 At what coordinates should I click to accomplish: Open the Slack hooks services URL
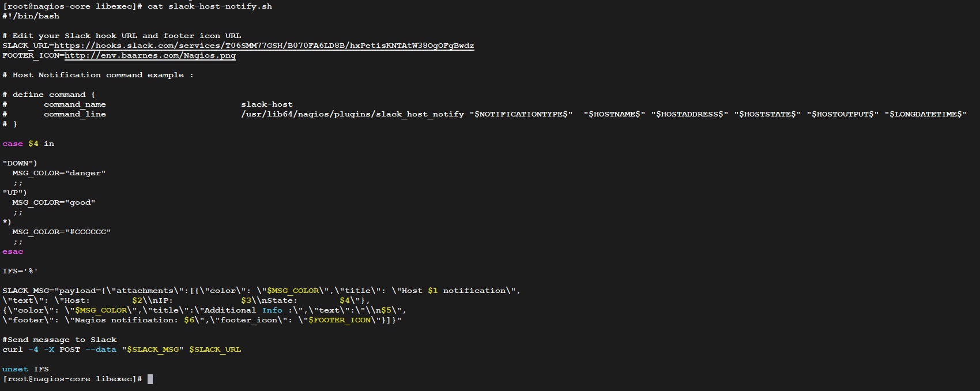264,46
